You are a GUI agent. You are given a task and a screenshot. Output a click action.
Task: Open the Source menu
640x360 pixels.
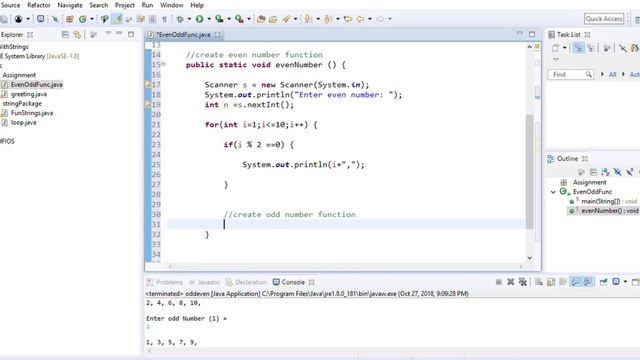point(11,5)
